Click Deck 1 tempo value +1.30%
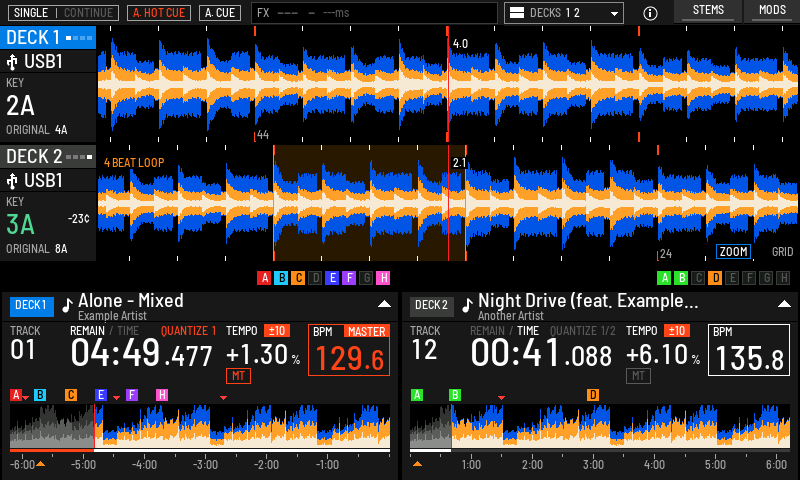 (263, 355)
